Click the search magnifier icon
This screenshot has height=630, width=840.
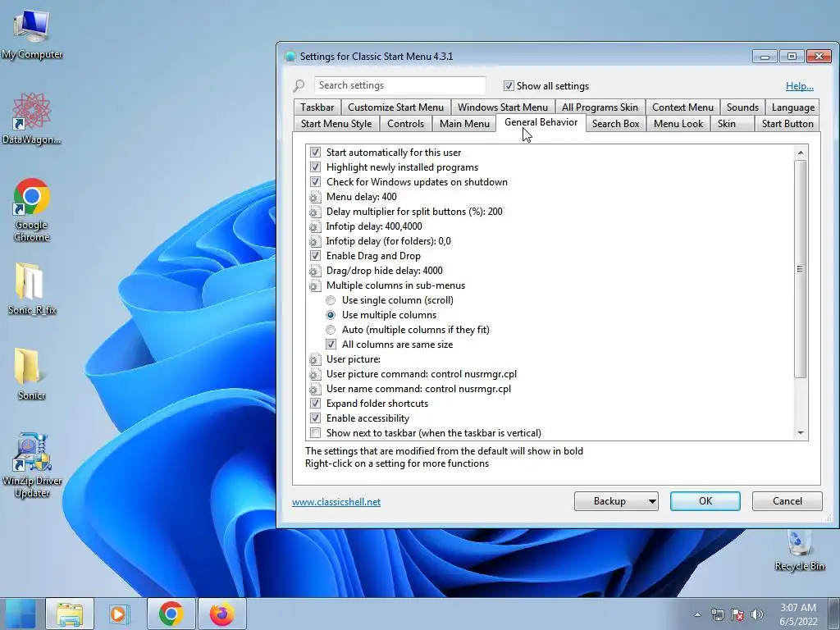tap(299, 85)
